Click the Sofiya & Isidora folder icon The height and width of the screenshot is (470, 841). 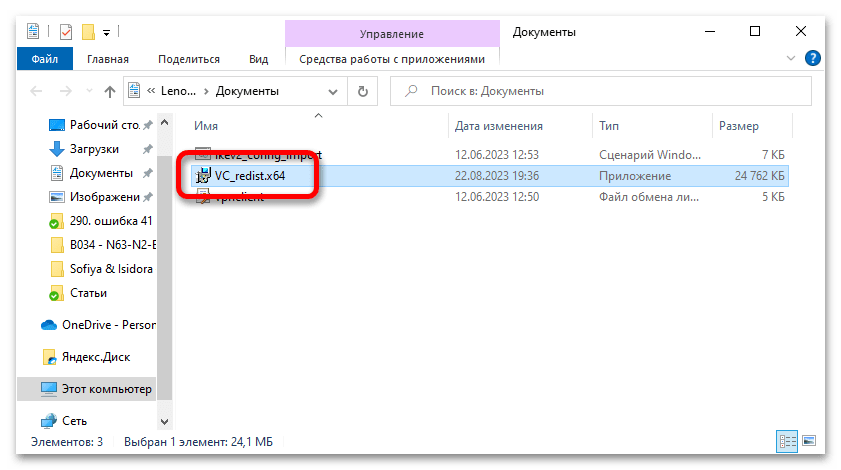(57, 269)
